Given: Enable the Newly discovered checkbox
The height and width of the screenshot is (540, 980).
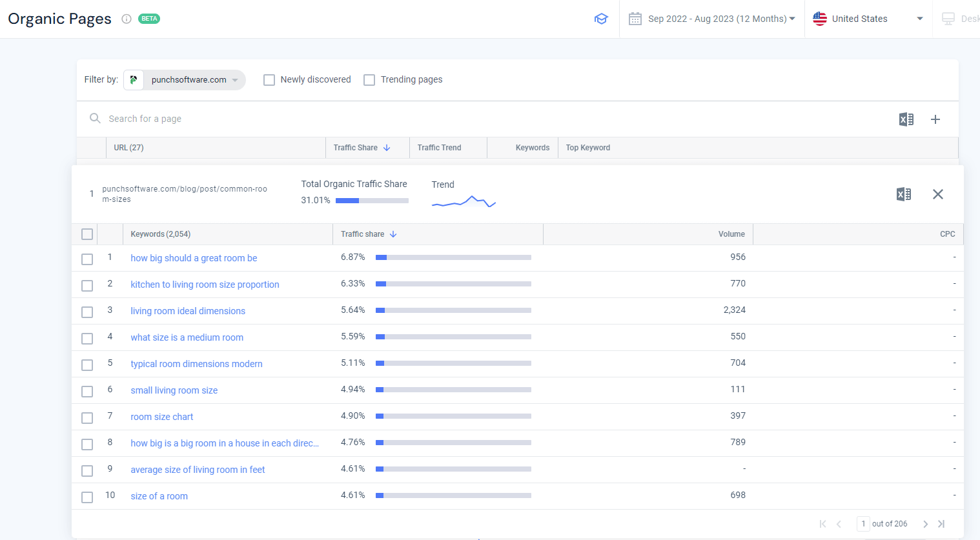Looking at the screenshot, I should pos(269,80).
